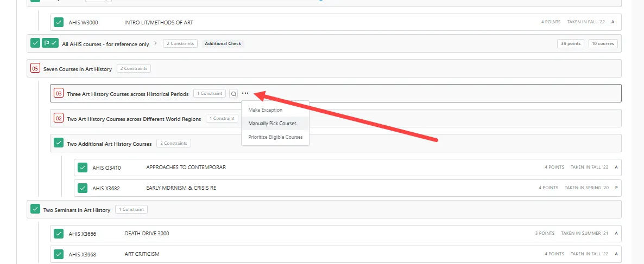Select Three Art History Courses across Historical Periods

pyautogui.click(x=128, y=94)
